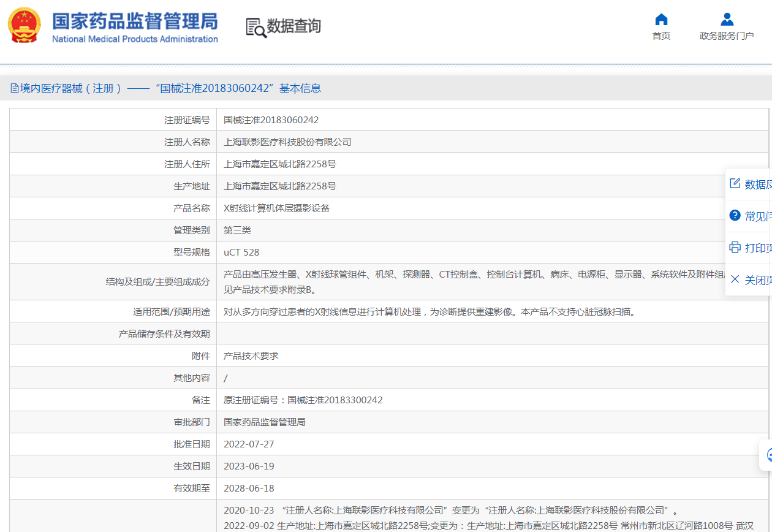Click the 注册人住所 address value

(280, 164)
